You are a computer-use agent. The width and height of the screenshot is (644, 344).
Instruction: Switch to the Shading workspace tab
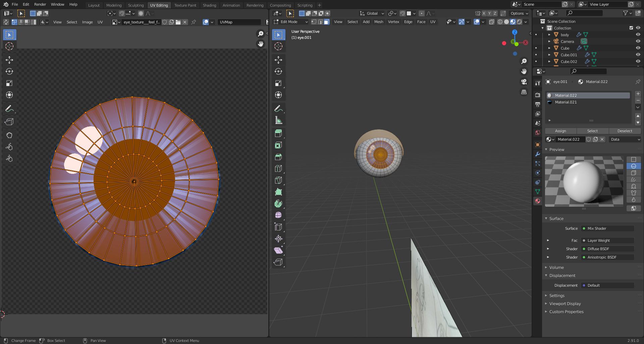pyautogui.click(x=209, y=5)
